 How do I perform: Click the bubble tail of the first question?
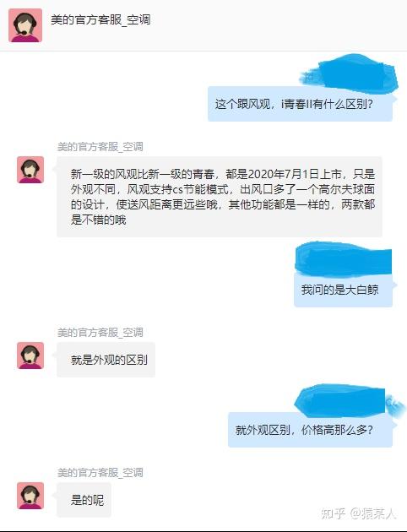395,99
